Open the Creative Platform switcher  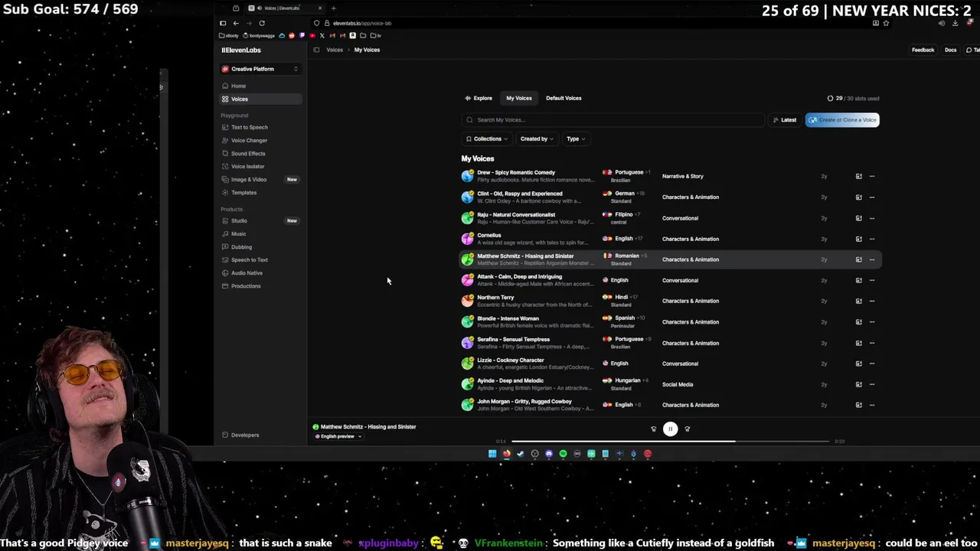(x=260, y=69)
